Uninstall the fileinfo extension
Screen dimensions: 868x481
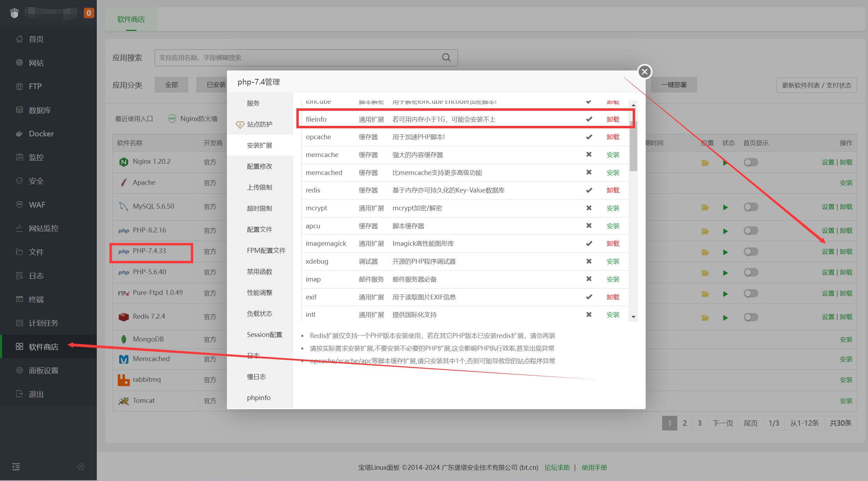pyautogui.click(x=613, y=119)
